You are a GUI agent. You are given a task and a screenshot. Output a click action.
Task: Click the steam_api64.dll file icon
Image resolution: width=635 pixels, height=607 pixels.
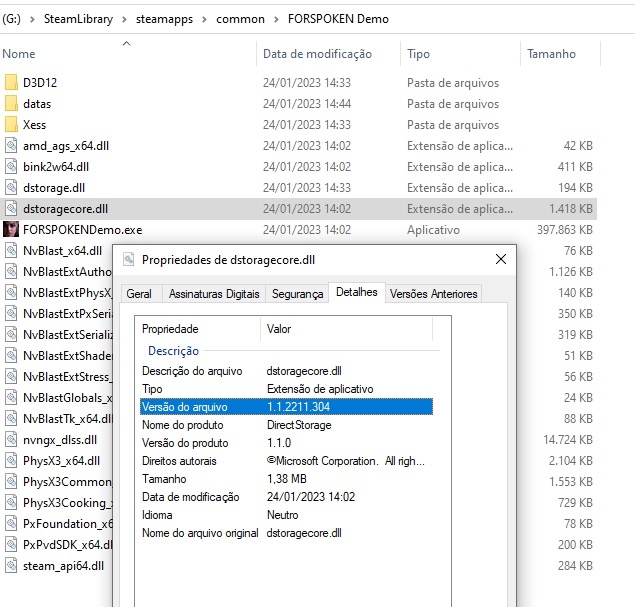tap(11, 566)
